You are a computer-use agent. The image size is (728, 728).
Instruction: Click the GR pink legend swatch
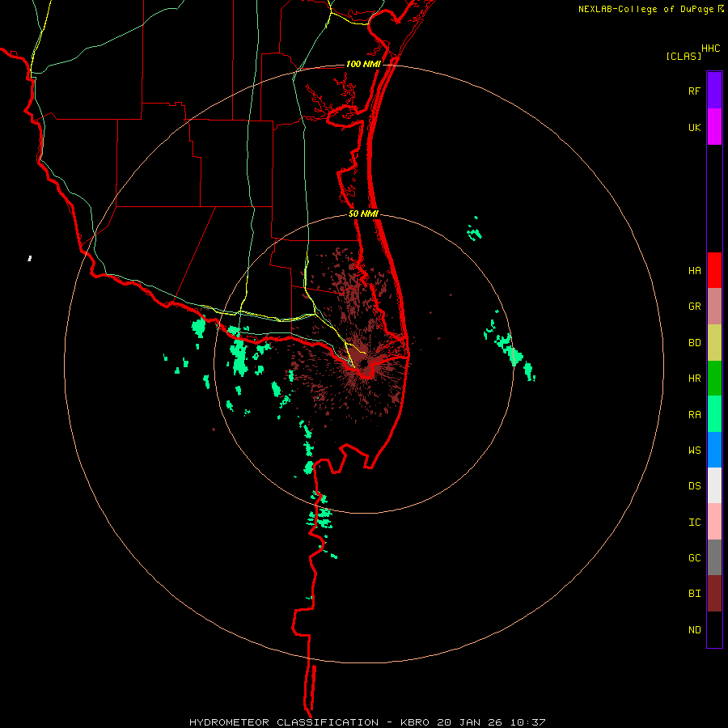[x=714, y=307]
